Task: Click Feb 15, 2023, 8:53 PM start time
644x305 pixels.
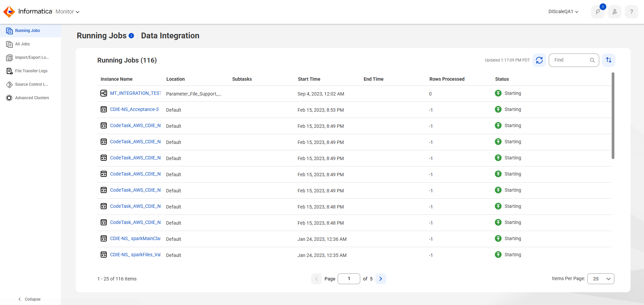Action: tap(321, 110)
